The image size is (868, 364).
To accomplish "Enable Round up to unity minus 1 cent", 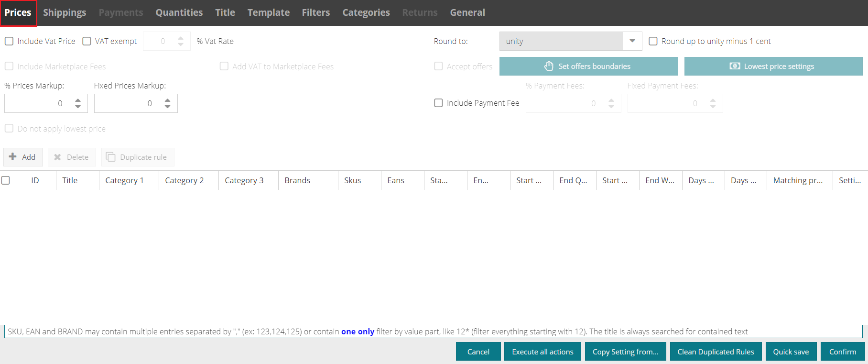I will coord(653,41).
